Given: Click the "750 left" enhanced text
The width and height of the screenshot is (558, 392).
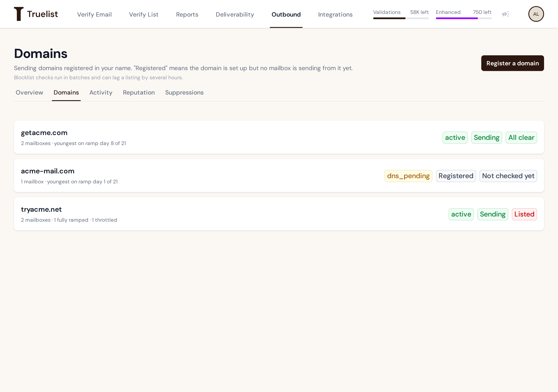Looking at the screenshot, I should [482, 12].
